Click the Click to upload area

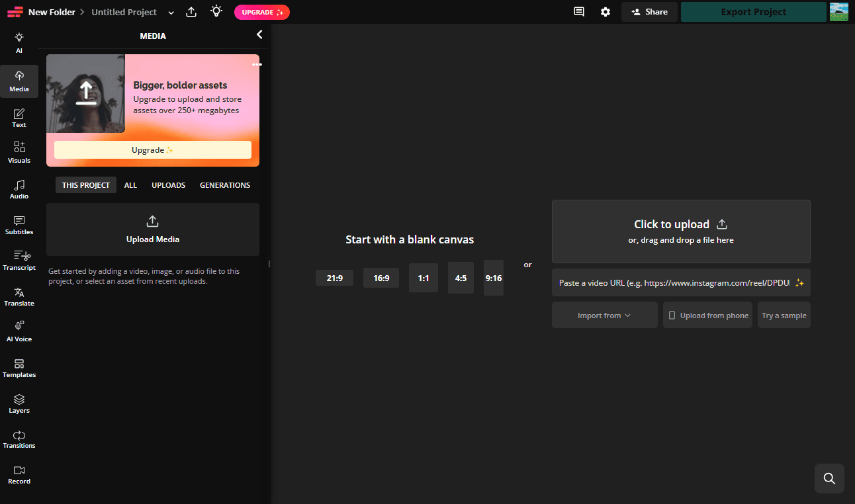click(681, 231)
